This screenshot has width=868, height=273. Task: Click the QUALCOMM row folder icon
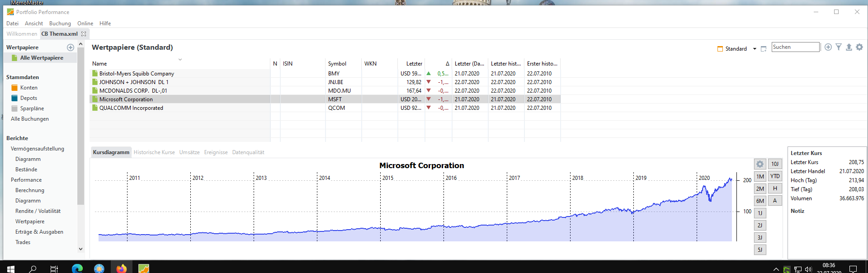pos(95,108)
